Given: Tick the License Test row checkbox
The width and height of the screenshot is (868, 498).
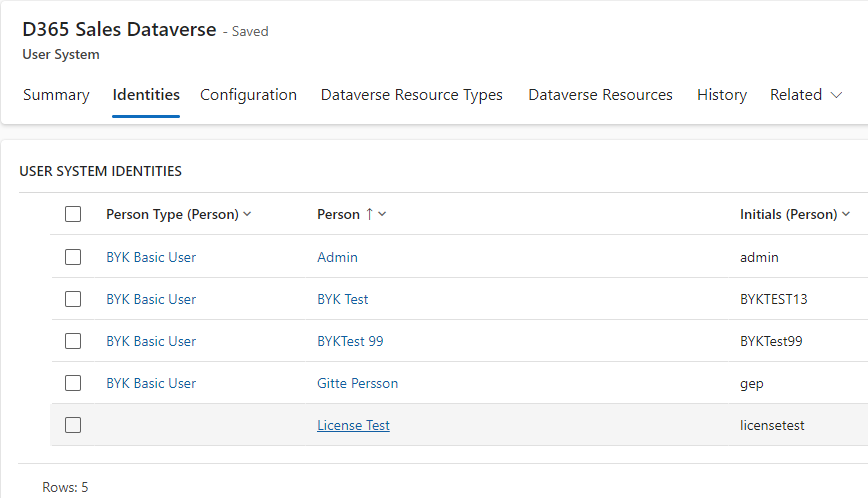Looking at the screenshot, I should pyautogui.click(x=73, y=425).
